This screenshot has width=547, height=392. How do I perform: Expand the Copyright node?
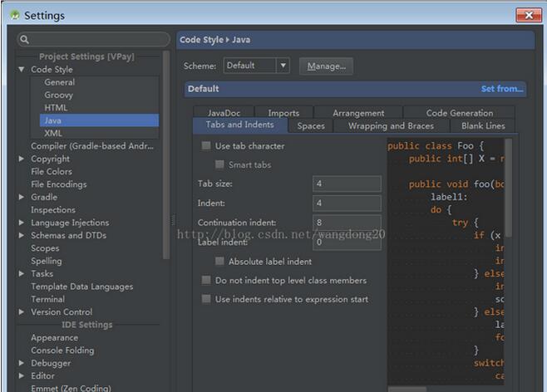22,159
